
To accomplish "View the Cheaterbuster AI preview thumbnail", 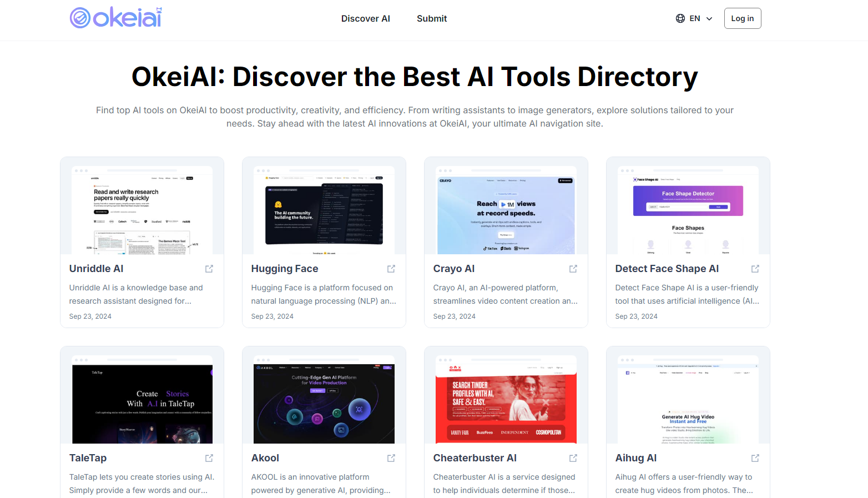I will tap(506, 400).
